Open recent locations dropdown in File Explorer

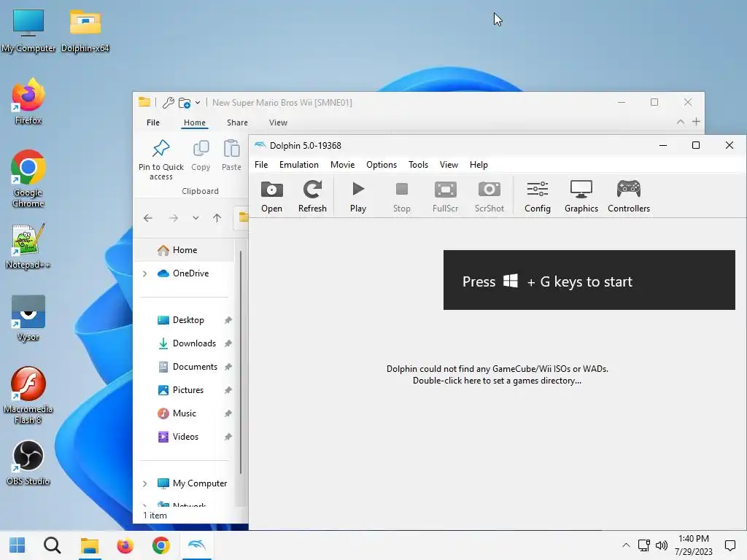coord(196,218)
